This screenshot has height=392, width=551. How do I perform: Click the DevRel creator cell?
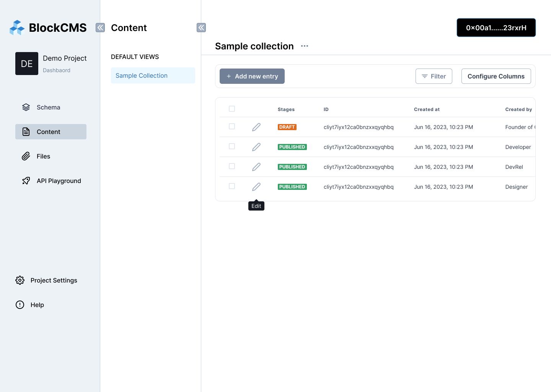tap(514, 167)
